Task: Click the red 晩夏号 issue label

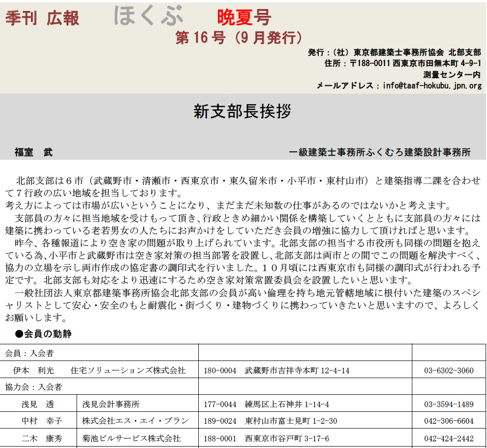Action: 244,18
